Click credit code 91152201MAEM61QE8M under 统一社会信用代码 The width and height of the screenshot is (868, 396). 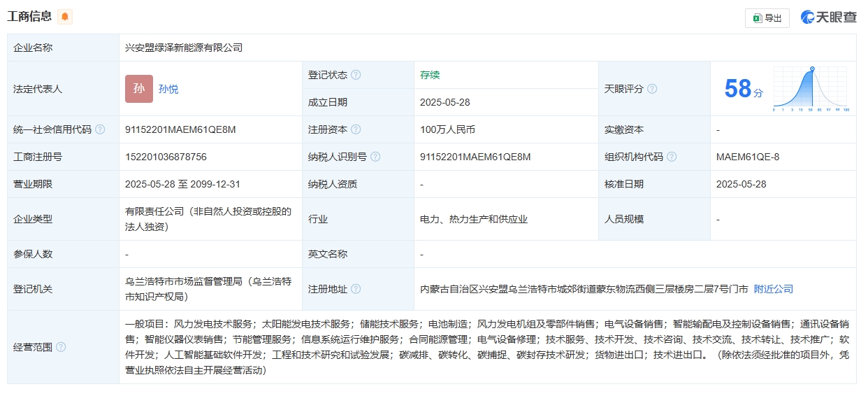pos(180,129)
